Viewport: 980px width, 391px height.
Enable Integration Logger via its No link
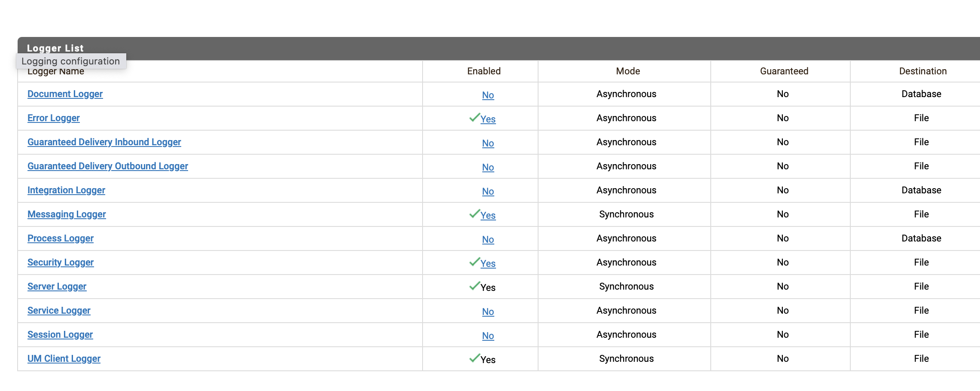pyautogui.click(x=488, y=191)
